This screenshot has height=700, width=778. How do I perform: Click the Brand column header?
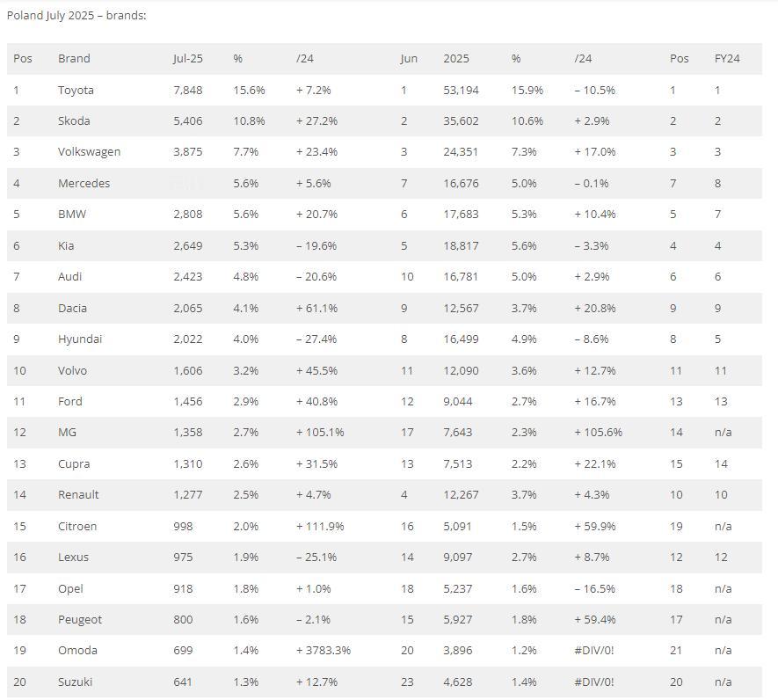click(74, 58)
